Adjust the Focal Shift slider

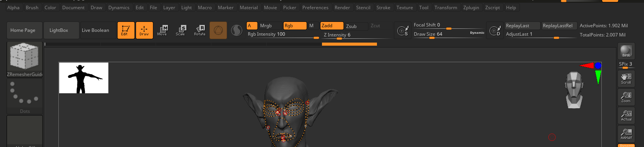(449, 25)
